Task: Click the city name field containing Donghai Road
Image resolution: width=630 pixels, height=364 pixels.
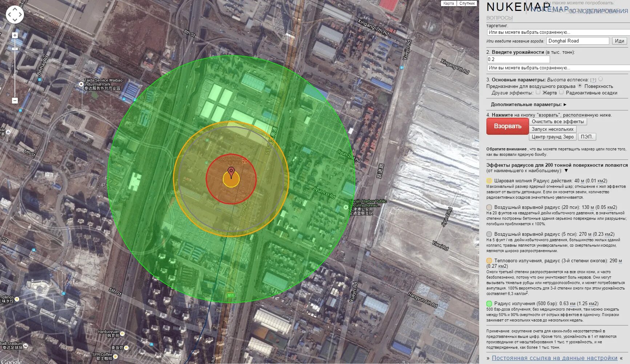Action: click(x=578, y=41)
